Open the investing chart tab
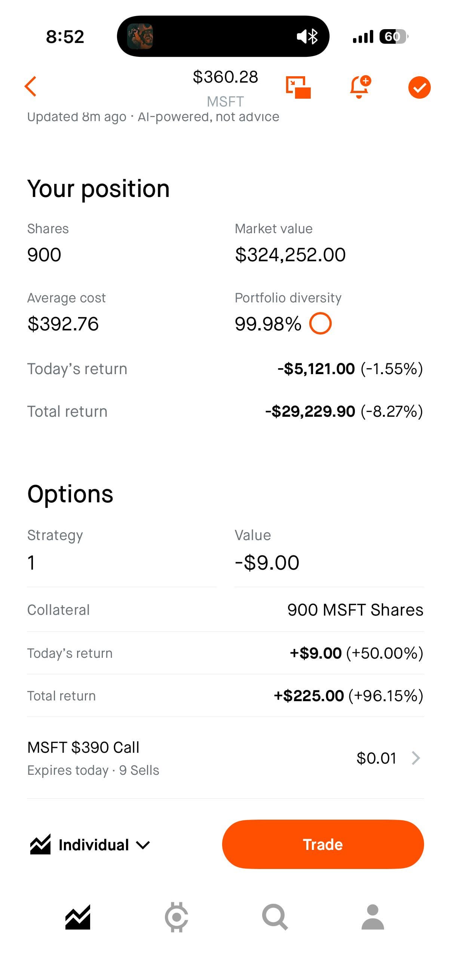 pyautogui.click(x=78, y=917)
